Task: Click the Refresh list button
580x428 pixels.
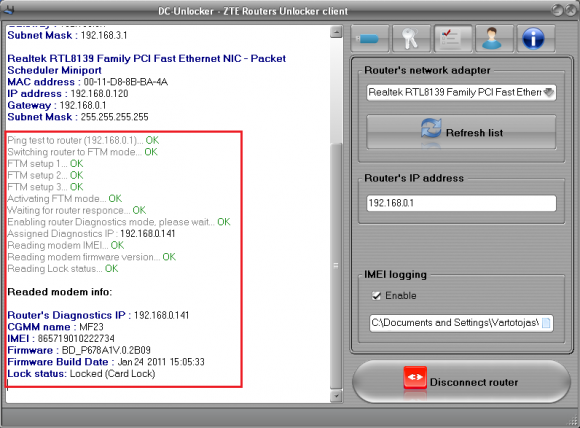Action: coord(461,132)
